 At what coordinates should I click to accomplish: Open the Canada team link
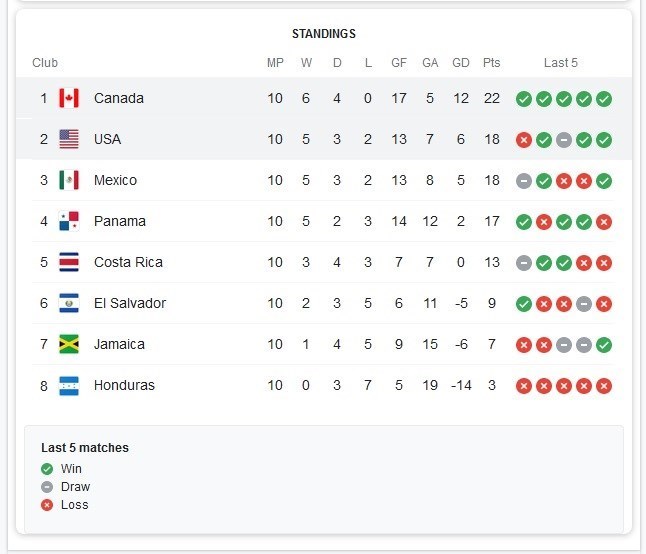click(x=119, y=98)
